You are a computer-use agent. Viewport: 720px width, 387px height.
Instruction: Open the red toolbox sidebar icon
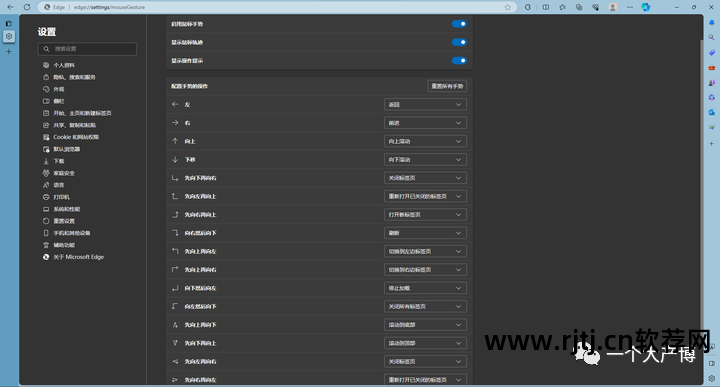[711, 67]
